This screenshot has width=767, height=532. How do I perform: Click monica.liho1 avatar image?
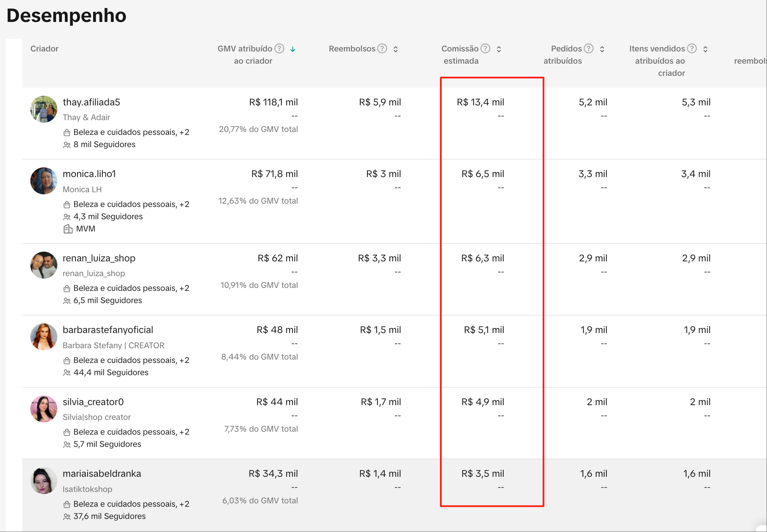coord(44,181)
